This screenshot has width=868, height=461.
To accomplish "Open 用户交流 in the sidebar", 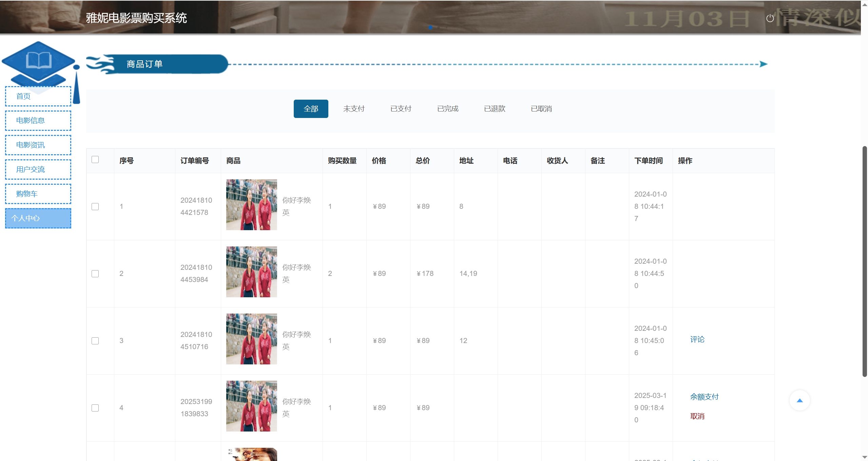I will 38,169.
